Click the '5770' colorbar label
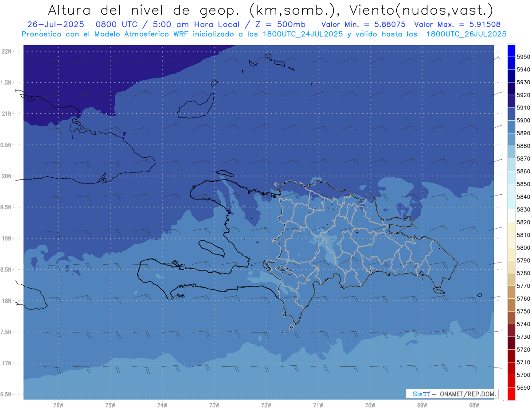 tap(523, 286)
